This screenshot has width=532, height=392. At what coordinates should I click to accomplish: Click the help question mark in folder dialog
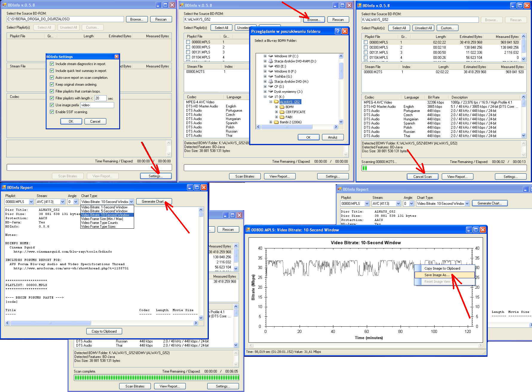point(338,31)
